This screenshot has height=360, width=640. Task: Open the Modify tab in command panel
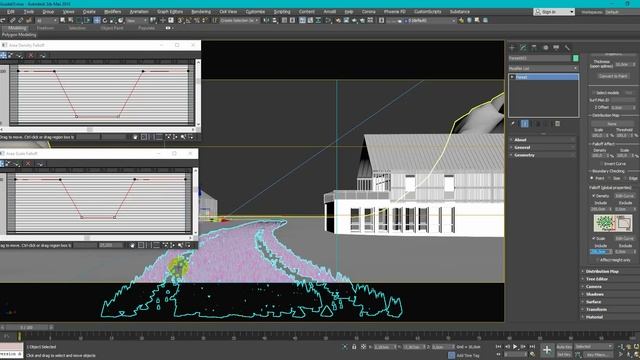523,48
